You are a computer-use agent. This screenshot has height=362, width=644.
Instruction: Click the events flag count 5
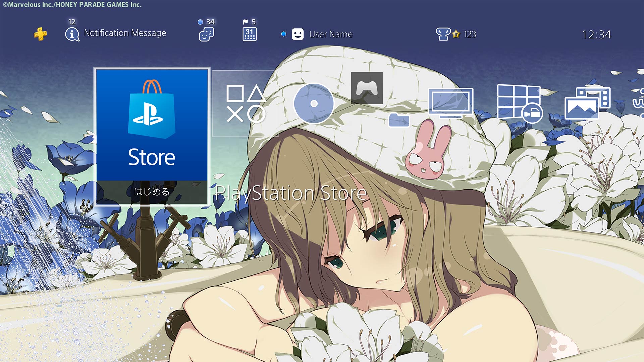254,22
